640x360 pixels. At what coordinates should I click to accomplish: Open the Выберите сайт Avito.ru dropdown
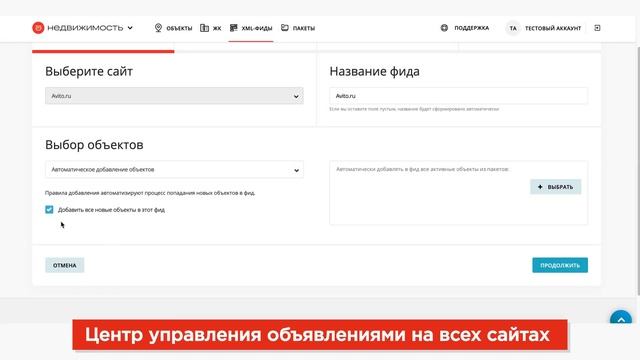(x=174, y=96)
